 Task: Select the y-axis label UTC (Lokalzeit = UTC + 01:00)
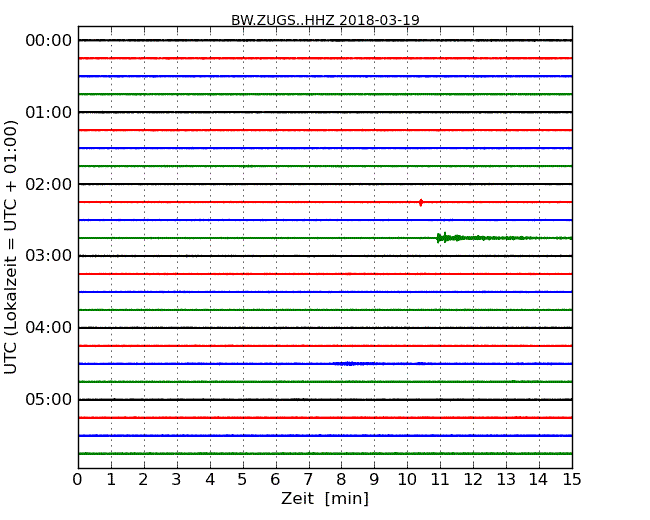(x=10, y=247)
